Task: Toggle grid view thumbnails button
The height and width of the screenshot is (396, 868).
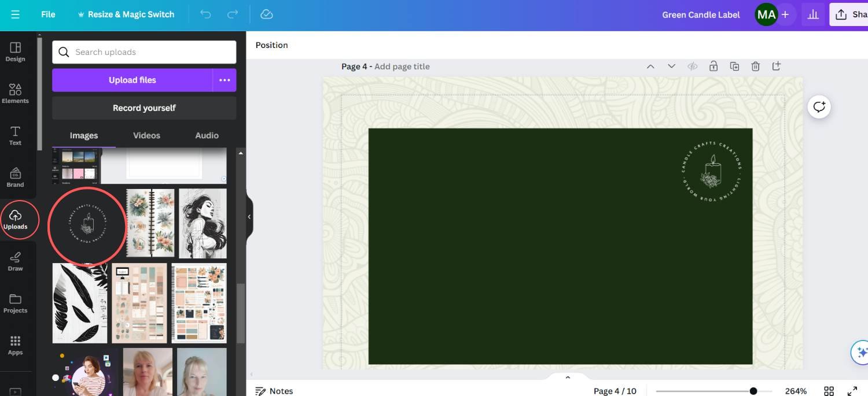Action: 829,391
